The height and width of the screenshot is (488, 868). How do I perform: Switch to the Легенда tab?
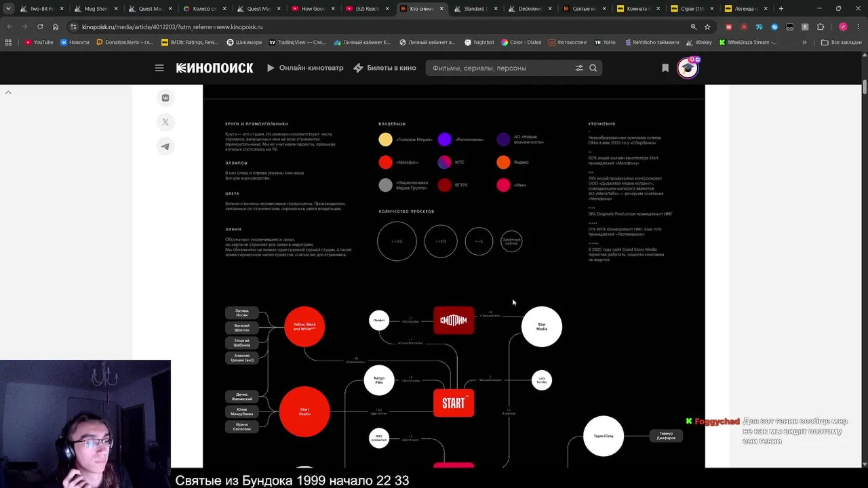[748, 9]
